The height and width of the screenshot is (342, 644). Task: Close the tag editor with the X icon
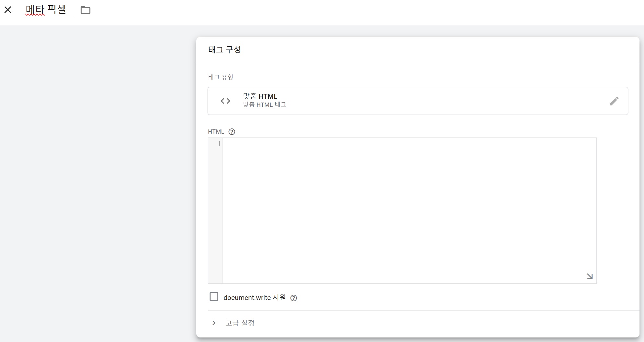(x=8, y=10)
